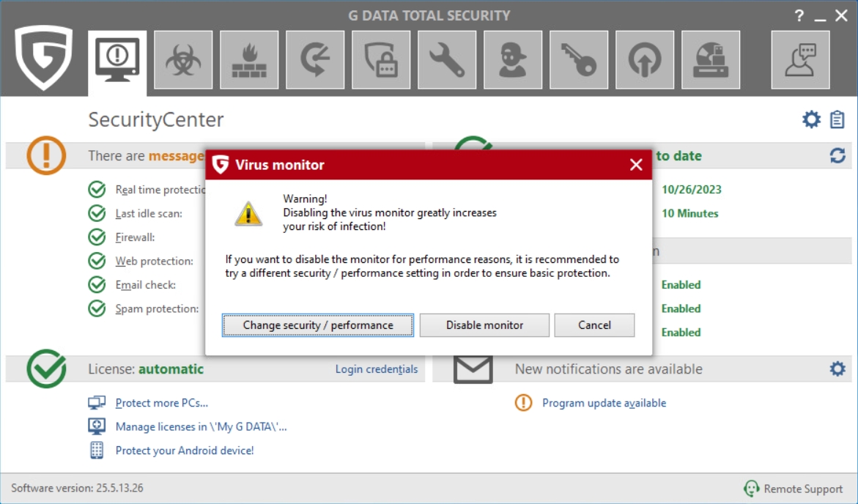This screenshot has width=858, height=504.
Task: Select the Last idle scan label
Action: tap(149, 213)
